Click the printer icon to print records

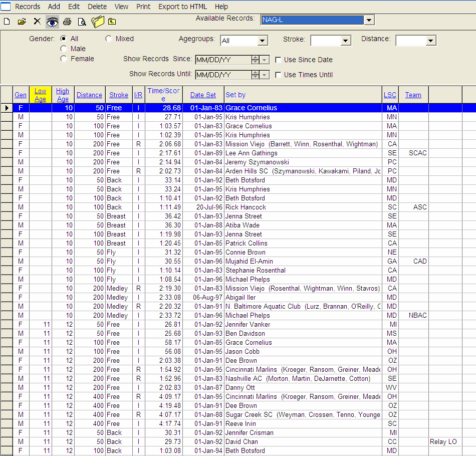point(67,22)
